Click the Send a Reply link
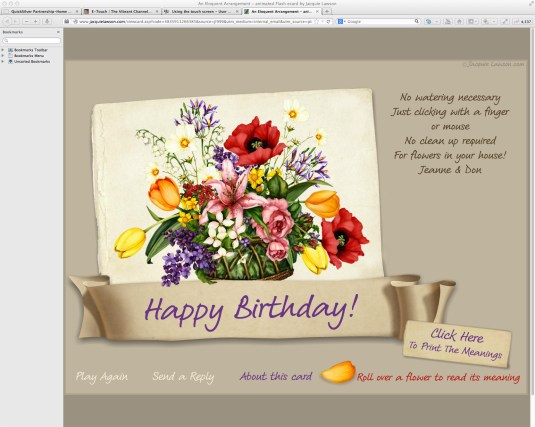Image resolution: width=535 pixels, height=427 pixels. [x=183, y=377]
